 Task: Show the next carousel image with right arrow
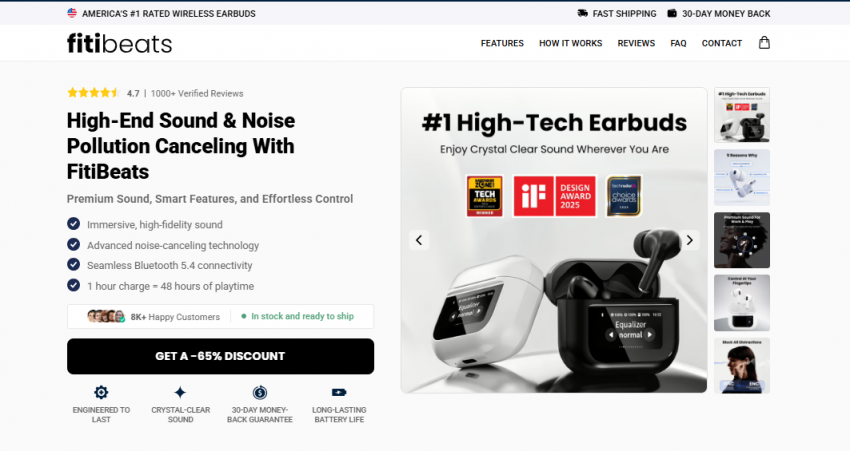tap(689, 240)
